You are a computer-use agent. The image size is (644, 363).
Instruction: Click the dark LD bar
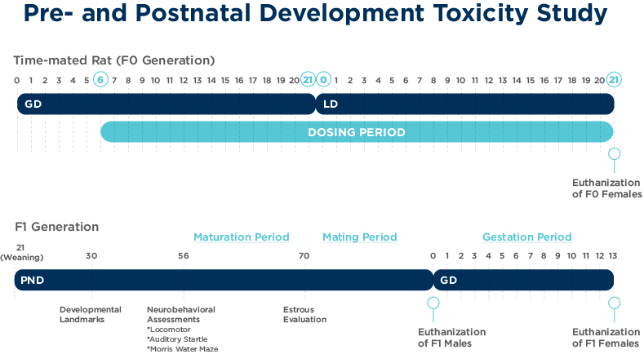465,104
